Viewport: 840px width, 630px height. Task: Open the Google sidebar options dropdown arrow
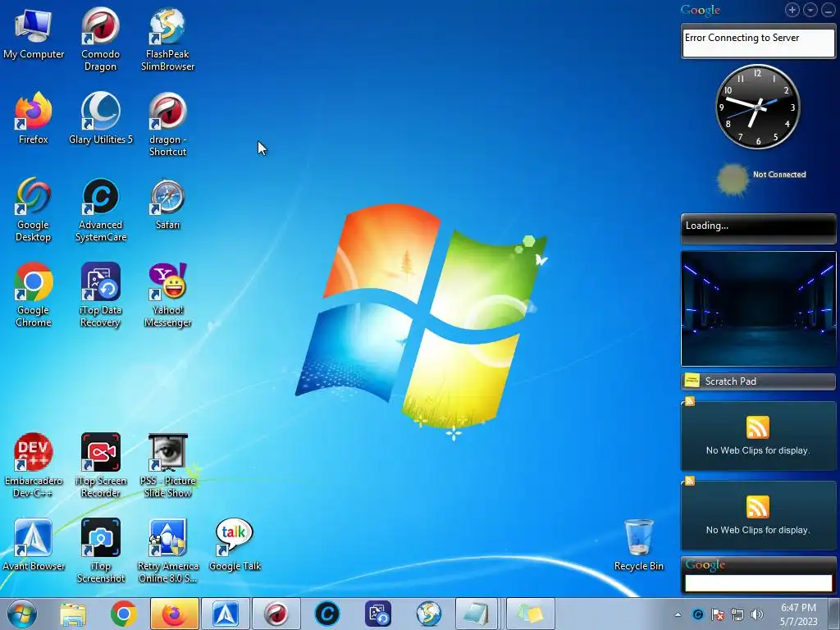click(810, 10)
